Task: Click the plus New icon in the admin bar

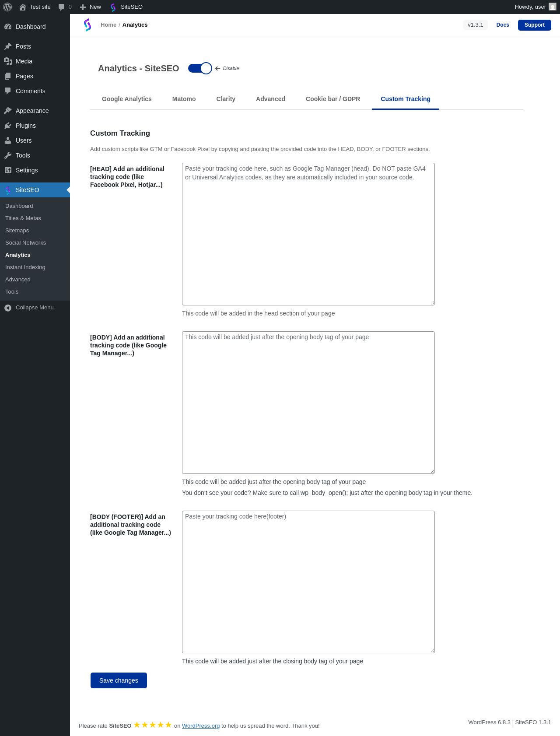Action: 83,7
